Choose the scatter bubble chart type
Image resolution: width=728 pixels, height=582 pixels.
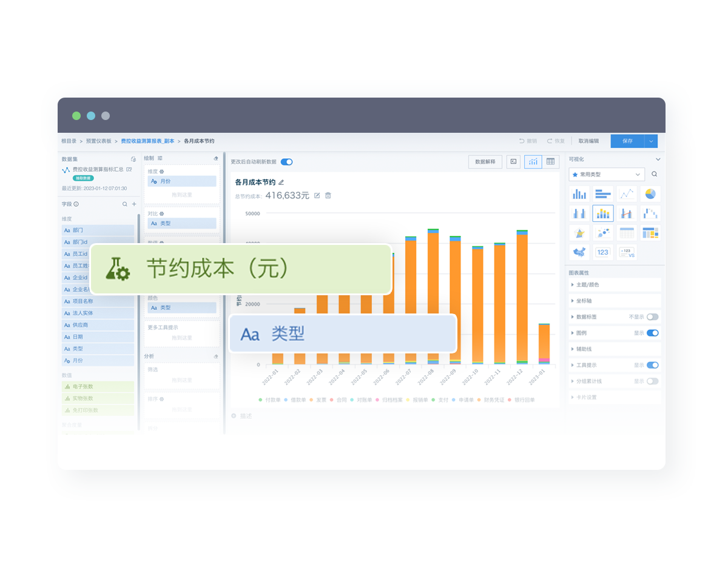click(x=603, y=233)
